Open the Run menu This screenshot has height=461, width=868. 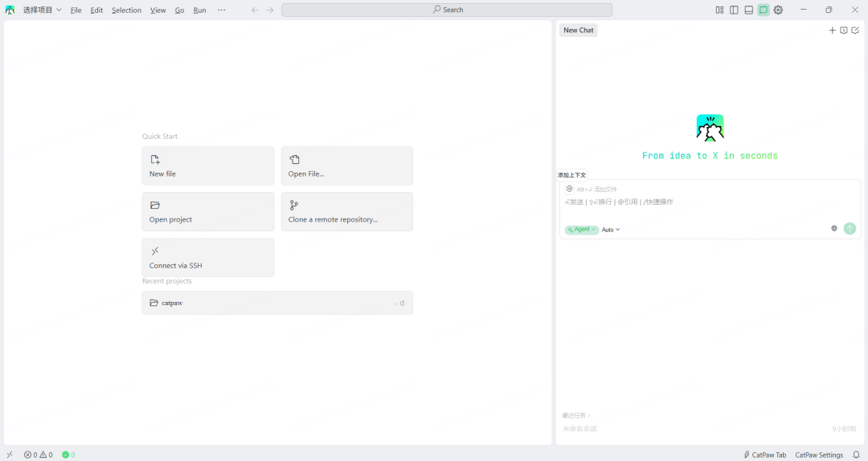click(199, 10)
